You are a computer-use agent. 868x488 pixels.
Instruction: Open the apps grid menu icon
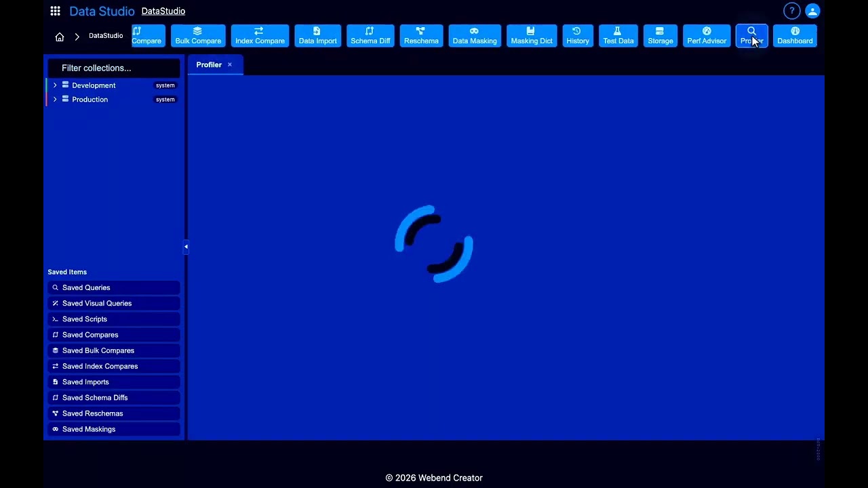(56, 11)
